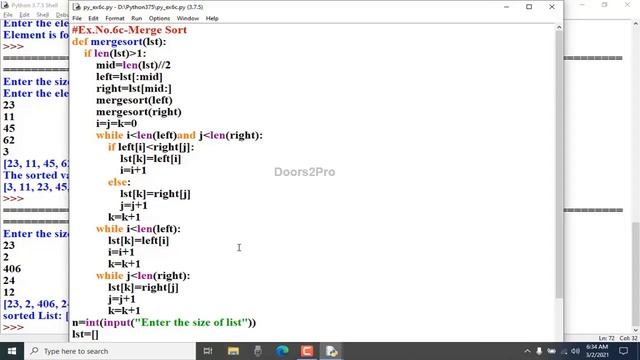
Task: Click 'The sorted va' line in Python Shell
Action: [x=36, y=175]
